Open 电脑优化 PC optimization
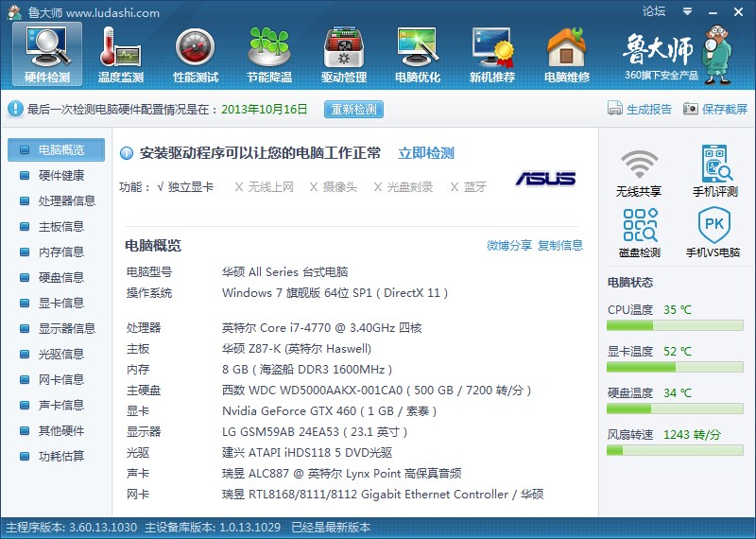This screenshot has width=756, height=539. 418,54
